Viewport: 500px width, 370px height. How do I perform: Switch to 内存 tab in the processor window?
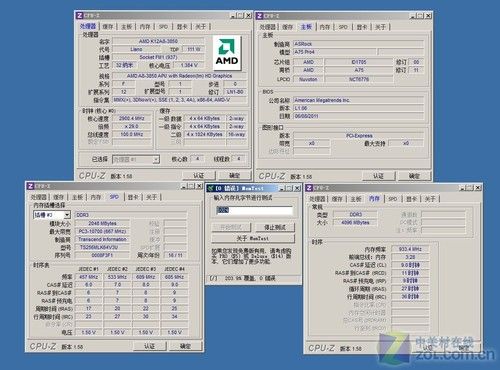pyautogui.click(x=145, y=27)
